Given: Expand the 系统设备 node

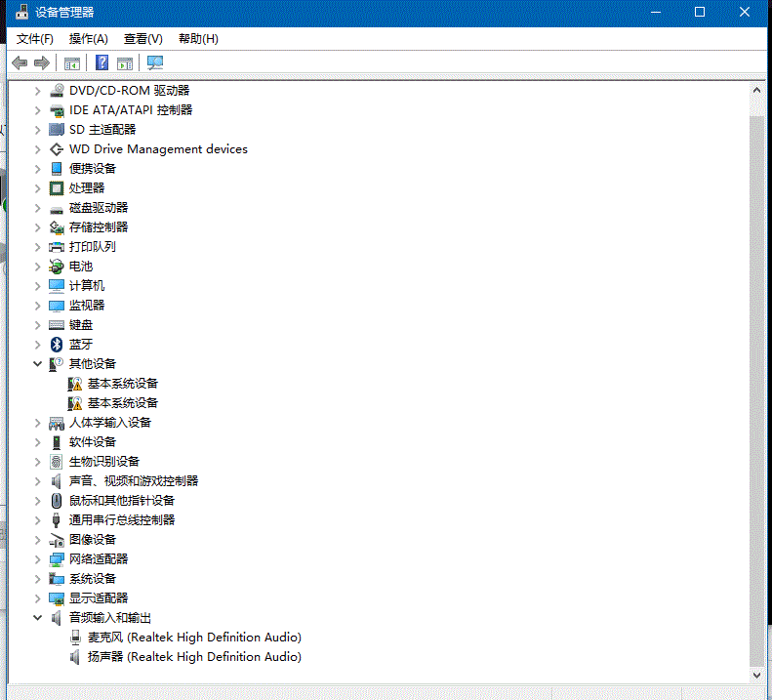Looking at the screenshot, I should click(x=37, y=579).
